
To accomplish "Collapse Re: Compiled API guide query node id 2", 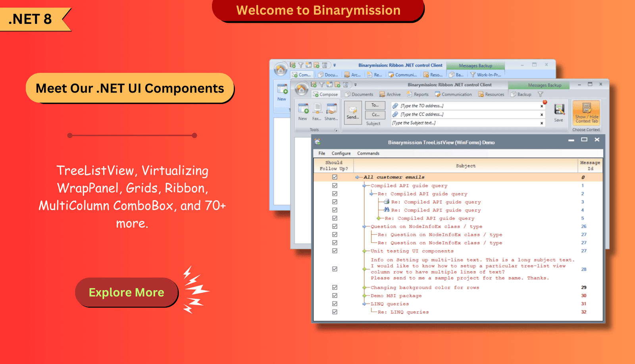I will (x=371, y=194).
